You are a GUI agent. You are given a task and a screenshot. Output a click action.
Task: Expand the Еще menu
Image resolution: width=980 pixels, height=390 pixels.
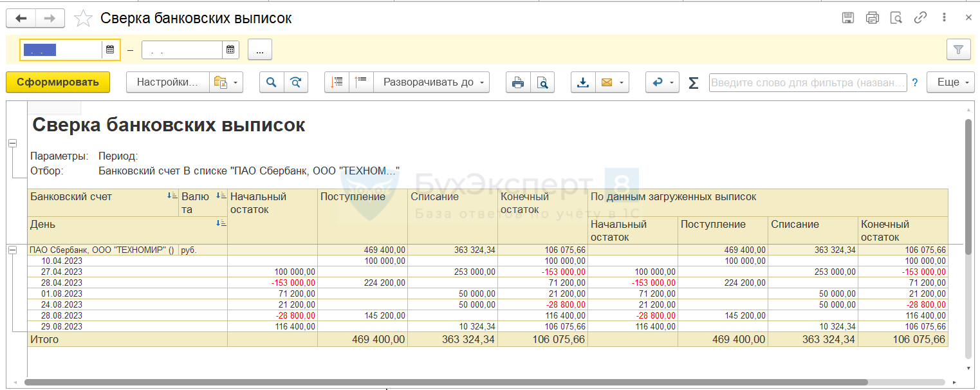coord(950,82)
